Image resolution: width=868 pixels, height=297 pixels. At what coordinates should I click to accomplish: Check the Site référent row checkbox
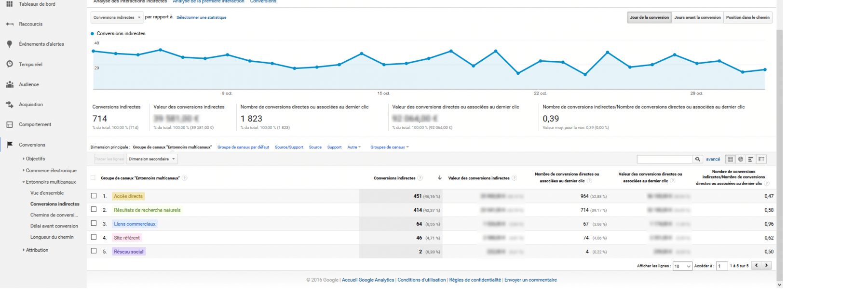(x=94, y=237)
